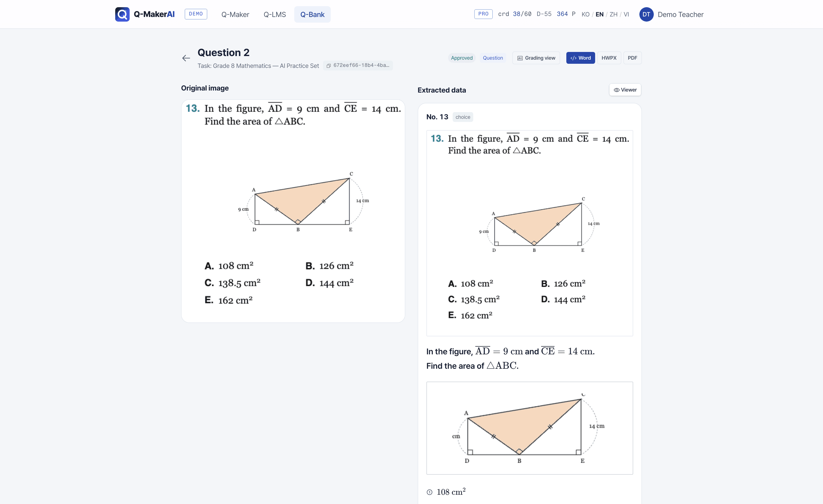Switch language to ZH

point(613,14)
